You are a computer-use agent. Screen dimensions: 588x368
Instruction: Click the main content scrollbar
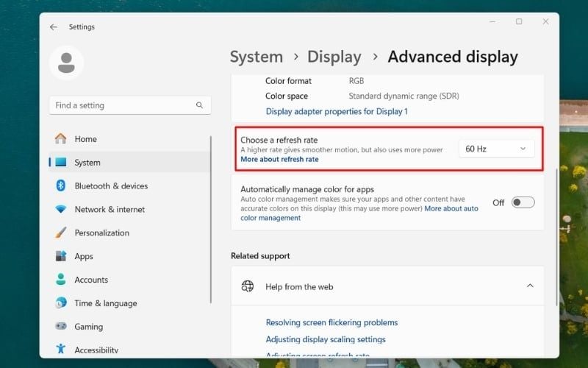(557, 236)
